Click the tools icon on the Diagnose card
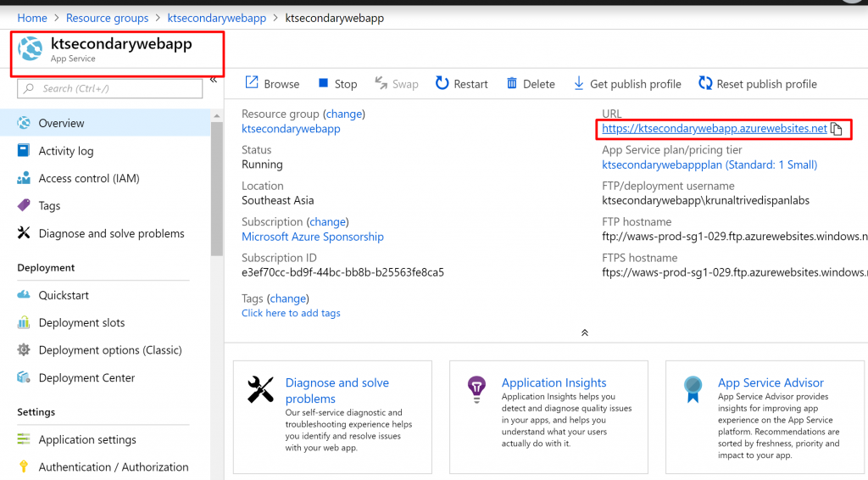The width and height of the screenshot is (868, 480). tap(260, 389)
